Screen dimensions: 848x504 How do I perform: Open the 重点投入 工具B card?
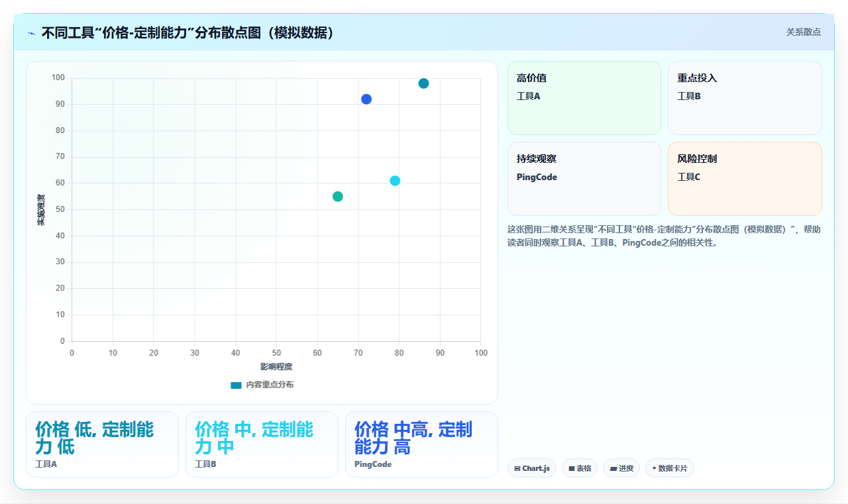[x=745, y=98]
